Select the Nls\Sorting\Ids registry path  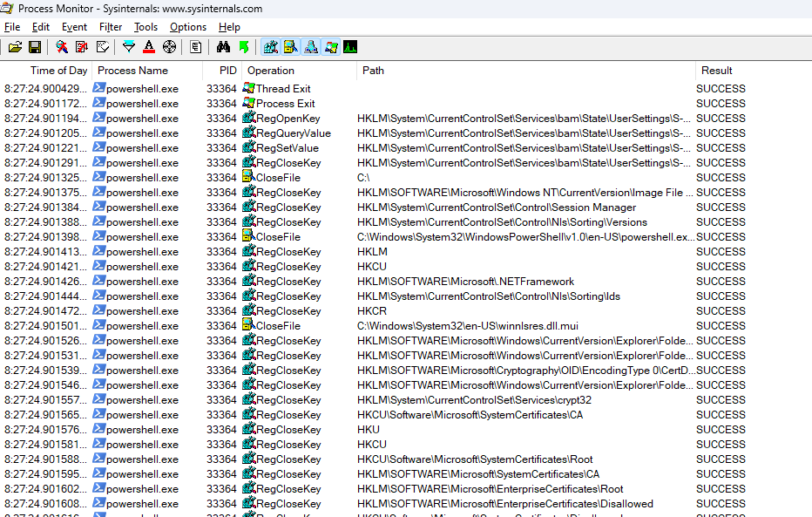pyautogui.click(x=489, y=296)
